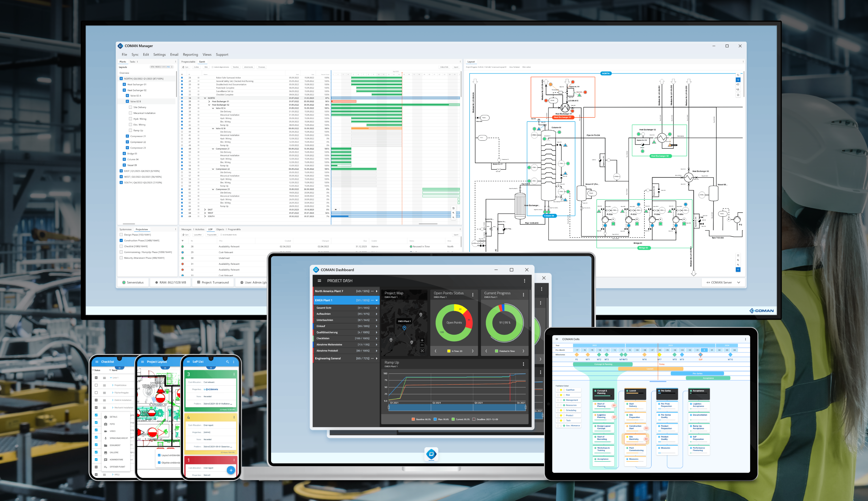The width and height of the screenshot is (868, 501).
Task: Open the Ramp Up card options menu
Action: point(523,364)
